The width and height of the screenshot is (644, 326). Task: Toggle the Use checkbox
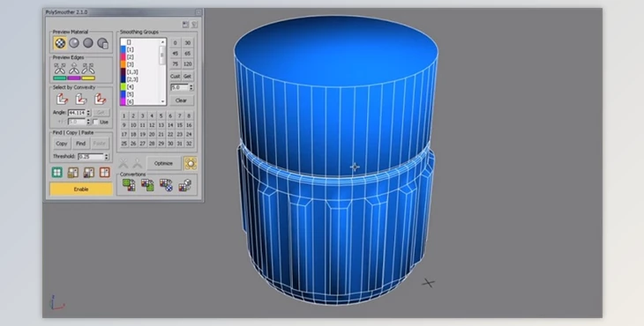tap(95, 122)
